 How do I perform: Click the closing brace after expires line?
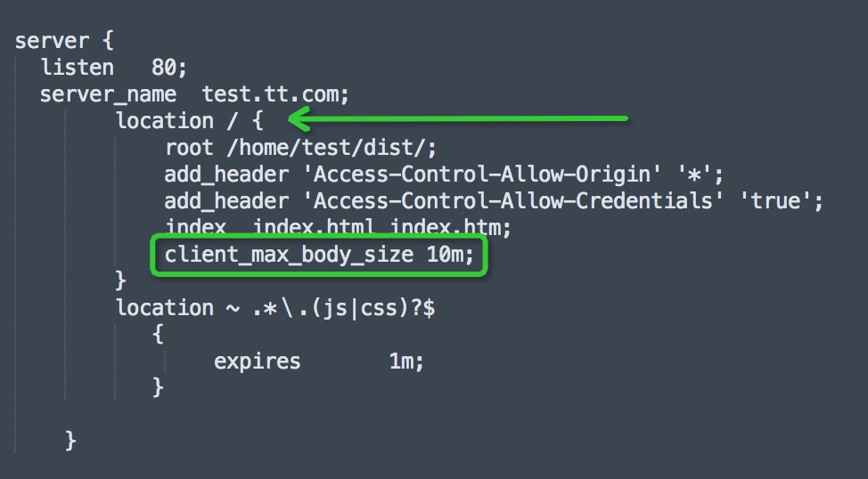click(x=158, y=387)
